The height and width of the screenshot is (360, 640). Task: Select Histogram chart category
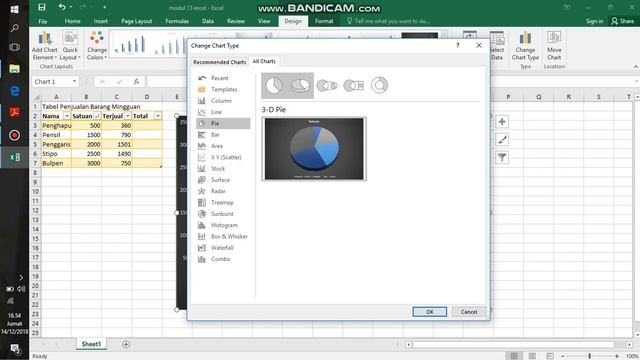[x=223, y=225]
